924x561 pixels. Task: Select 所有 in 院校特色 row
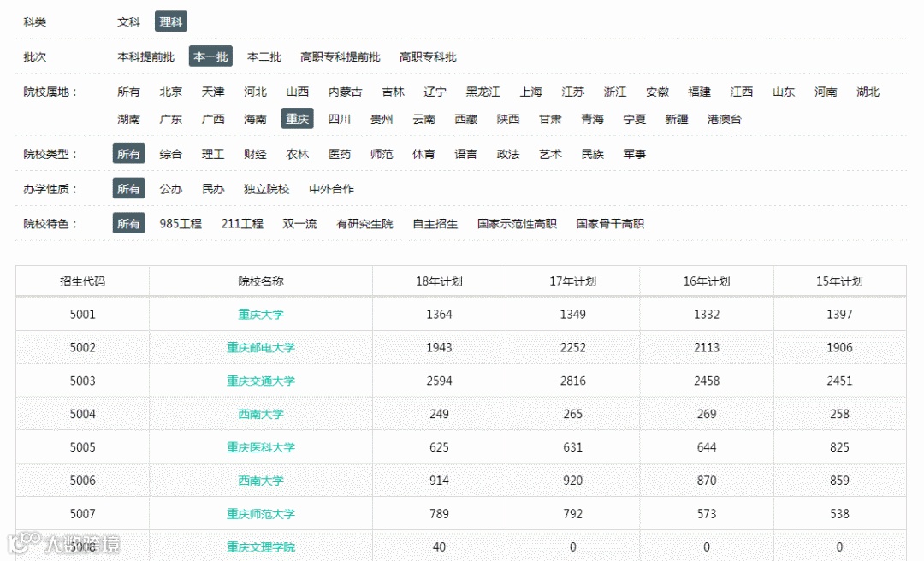(x=128, y=223)
